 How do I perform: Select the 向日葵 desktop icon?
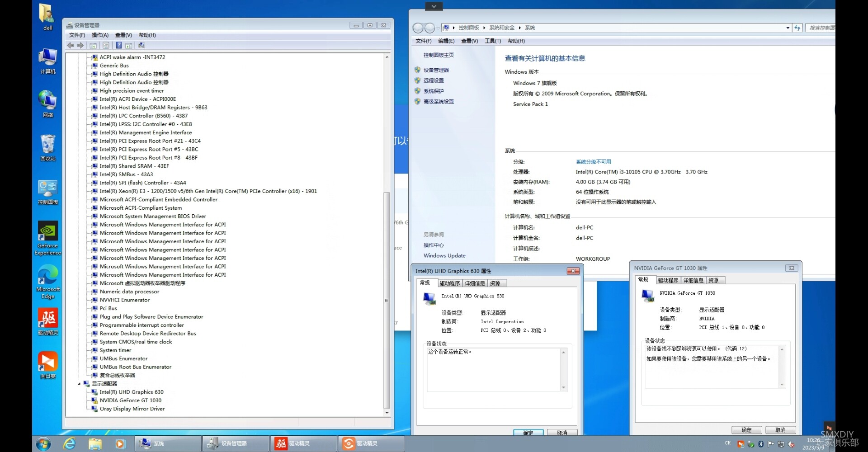click(x=47, y=365)
